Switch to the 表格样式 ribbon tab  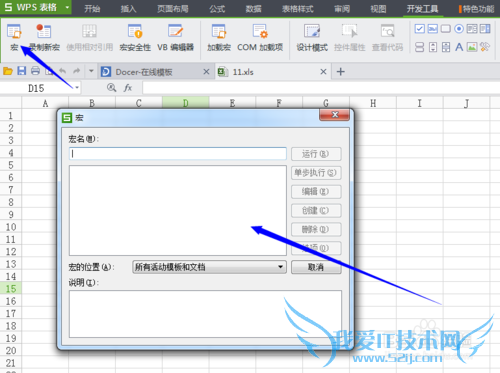tap(298, 9)
